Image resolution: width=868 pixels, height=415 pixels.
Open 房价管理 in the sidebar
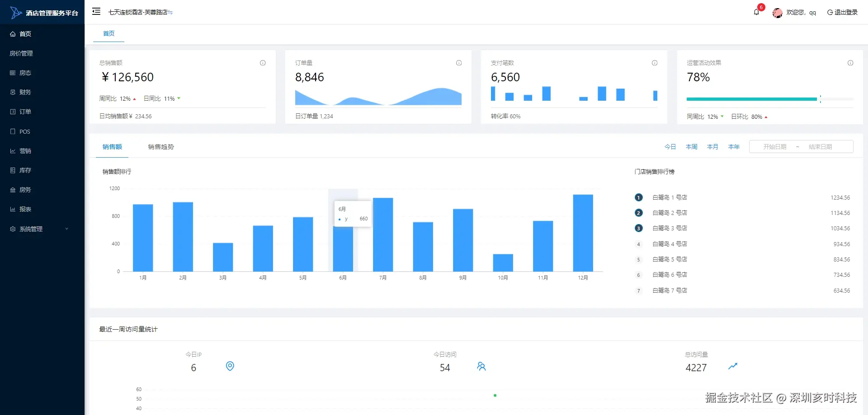coord(42,53)
